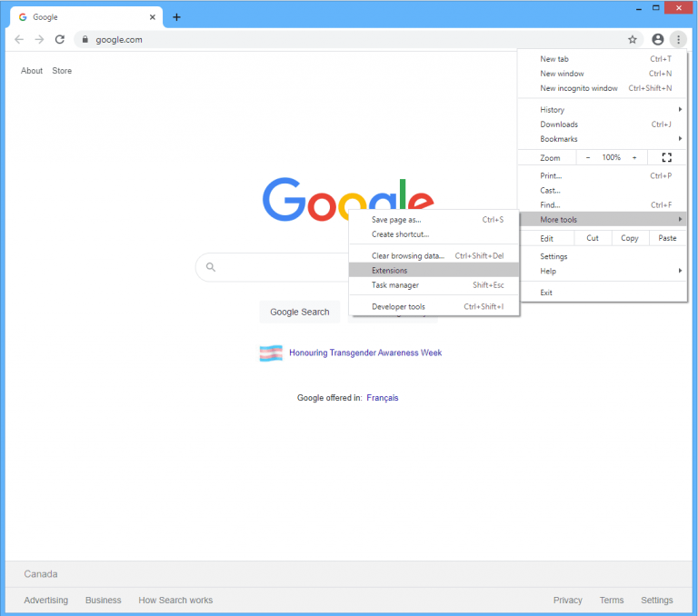Open the footer Settings link
698x616 pixels.
[x=656, y=600]
